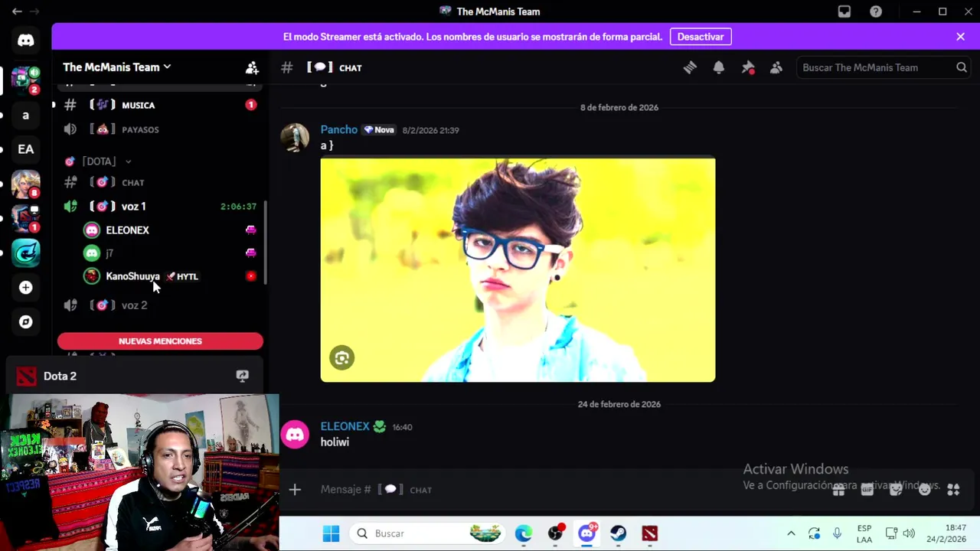Open the server with 8 notifications badge
This screenshot has width=980, height=551.
click(x=26, y=184)
